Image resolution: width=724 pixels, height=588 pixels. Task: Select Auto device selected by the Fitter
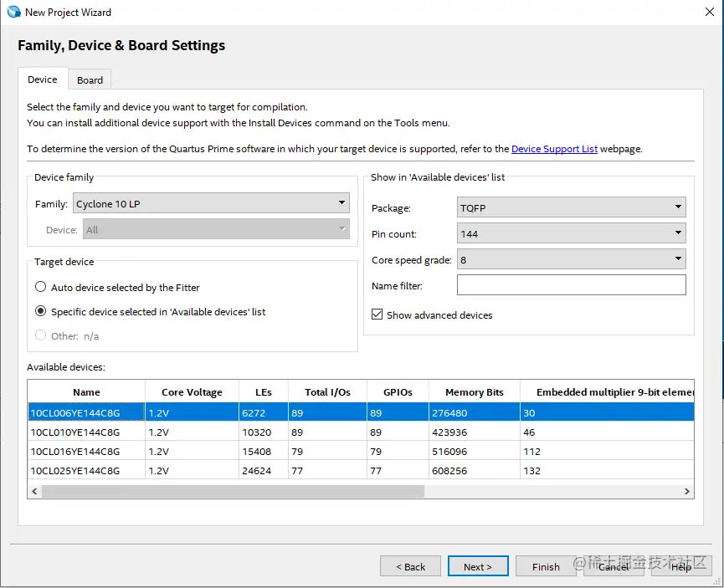(x=41, y=287)
